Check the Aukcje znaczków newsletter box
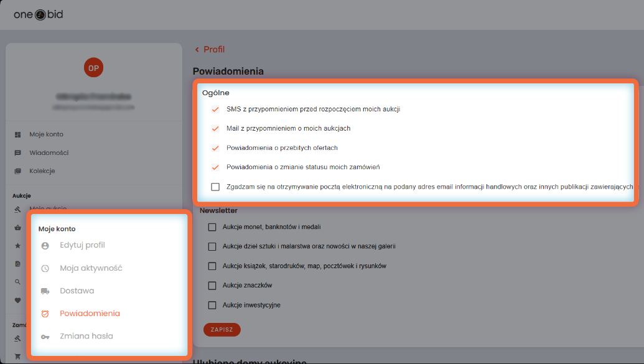 coord(212,286)
